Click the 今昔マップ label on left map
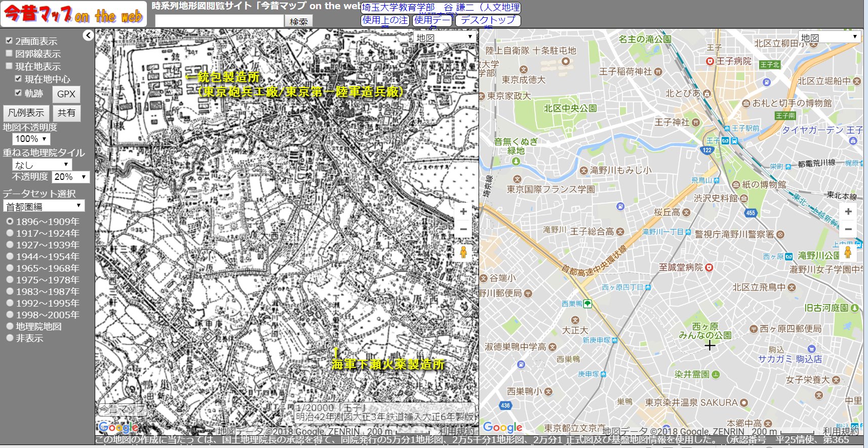 [x=122, y=409]
